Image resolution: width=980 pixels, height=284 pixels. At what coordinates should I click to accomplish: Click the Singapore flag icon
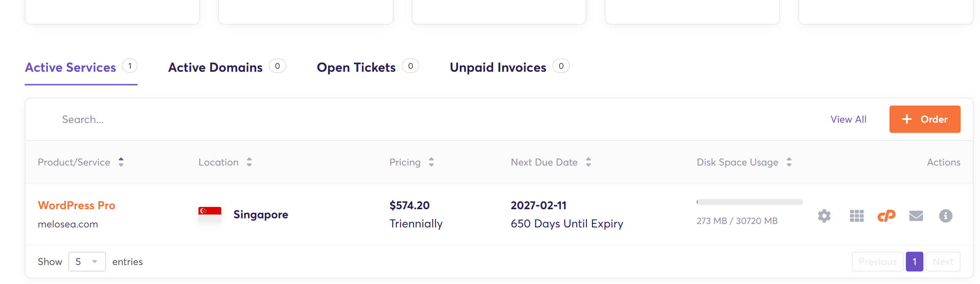209,214
